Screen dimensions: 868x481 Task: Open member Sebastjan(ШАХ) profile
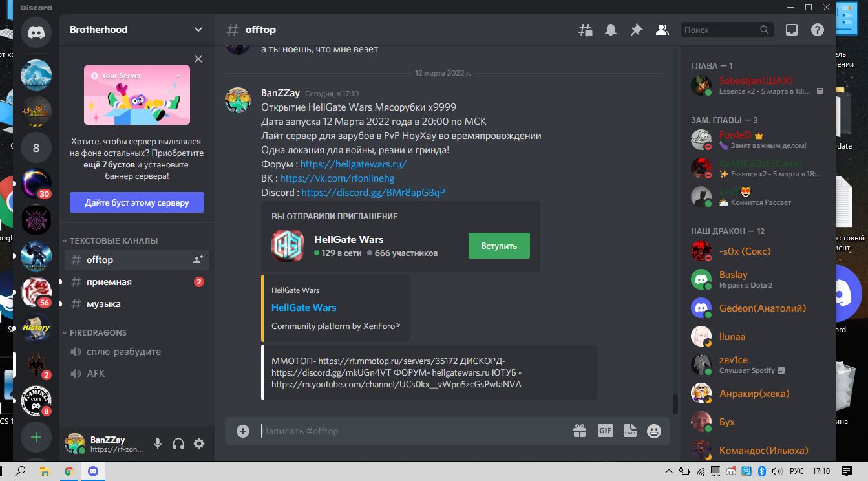[x=757, y=85]
